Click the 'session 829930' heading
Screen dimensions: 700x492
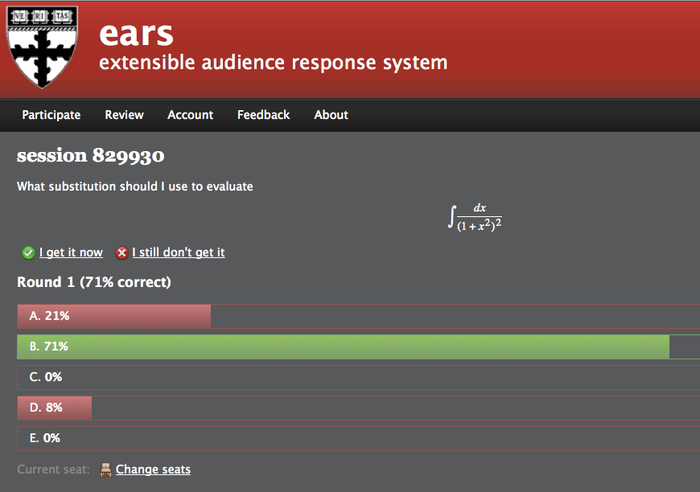click(x=91, y=157)
